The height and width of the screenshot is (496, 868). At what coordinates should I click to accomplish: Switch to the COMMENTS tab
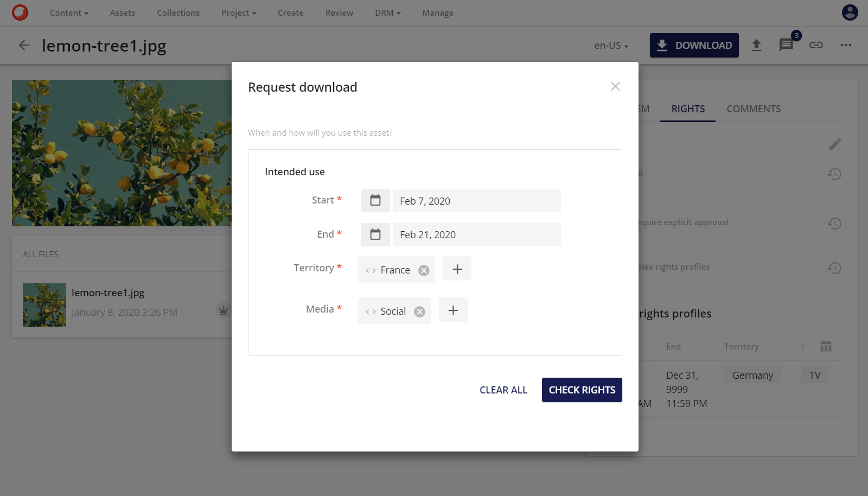[754, 109]
